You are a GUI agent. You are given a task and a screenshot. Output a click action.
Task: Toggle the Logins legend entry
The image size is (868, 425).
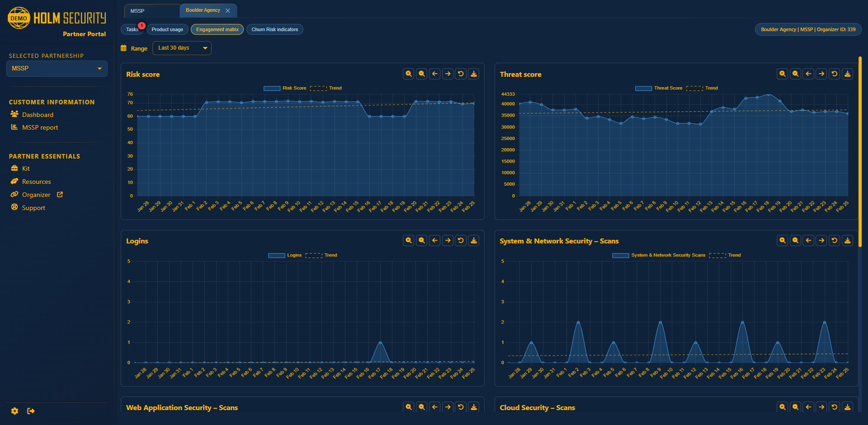coord(287,255)
